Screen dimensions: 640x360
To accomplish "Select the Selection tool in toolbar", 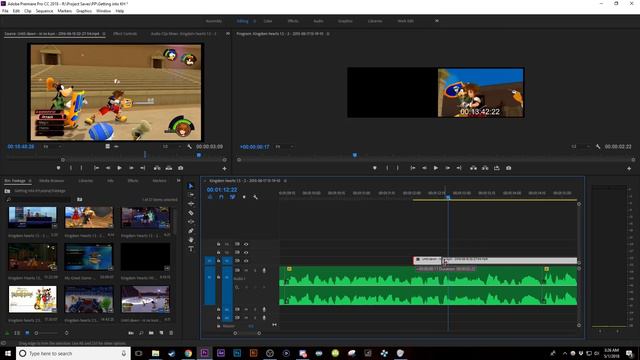I will (x=191, y=186).
